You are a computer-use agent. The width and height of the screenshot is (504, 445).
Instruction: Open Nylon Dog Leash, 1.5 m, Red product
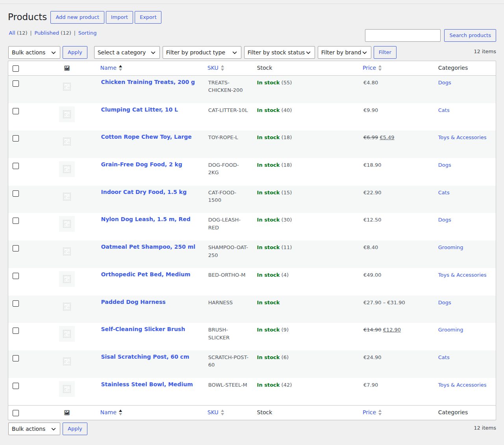click(x=146, y=219)
